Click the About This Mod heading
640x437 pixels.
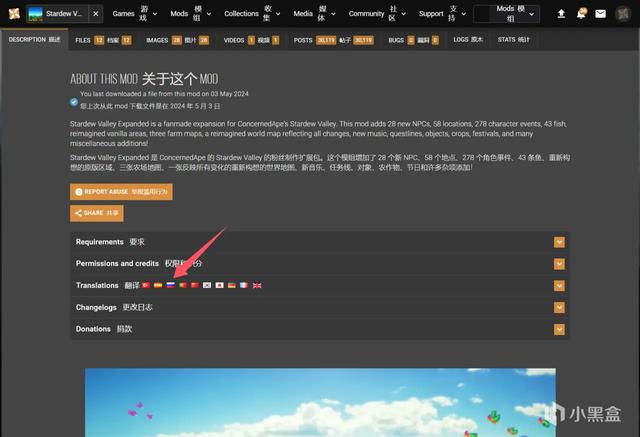(144, 79)
